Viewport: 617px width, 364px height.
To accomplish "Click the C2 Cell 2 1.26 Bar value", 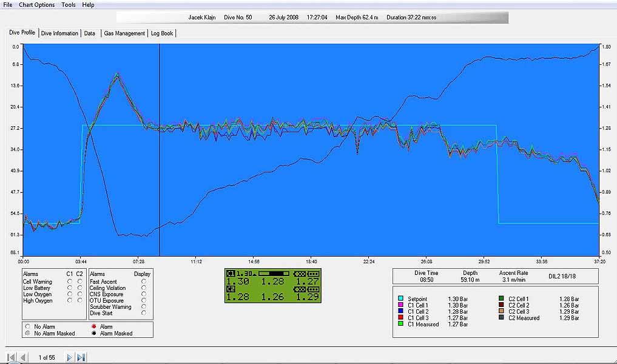I will [x=569, y=305].
